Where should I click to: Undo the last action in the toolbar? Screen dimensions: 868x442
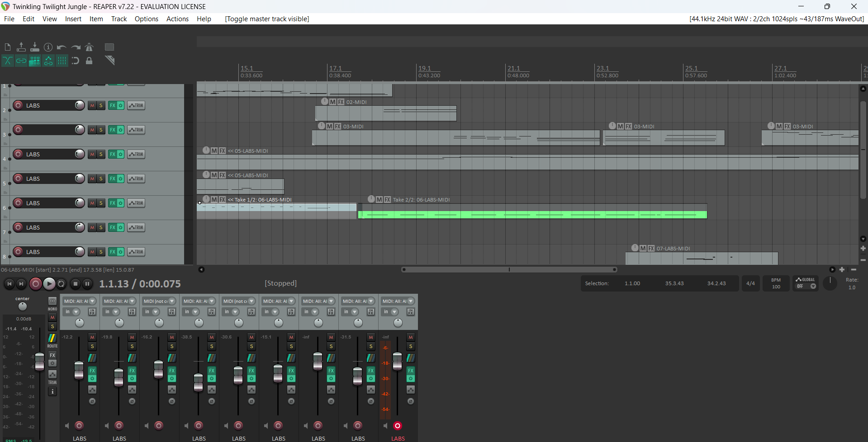[62, 47]
